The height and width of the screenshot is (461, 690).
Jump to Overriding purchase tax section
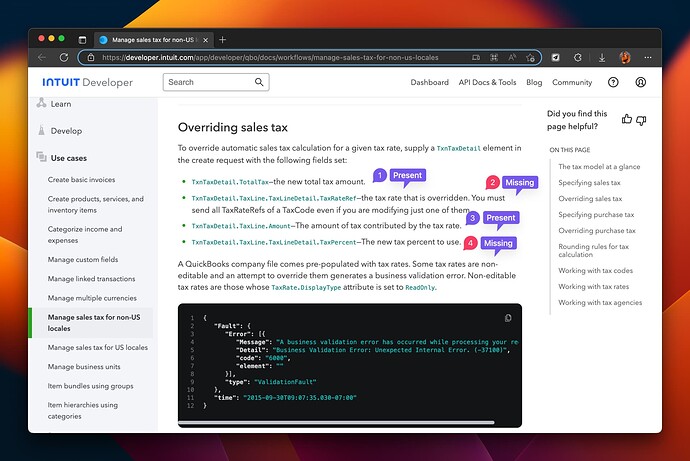click(597, 230)
